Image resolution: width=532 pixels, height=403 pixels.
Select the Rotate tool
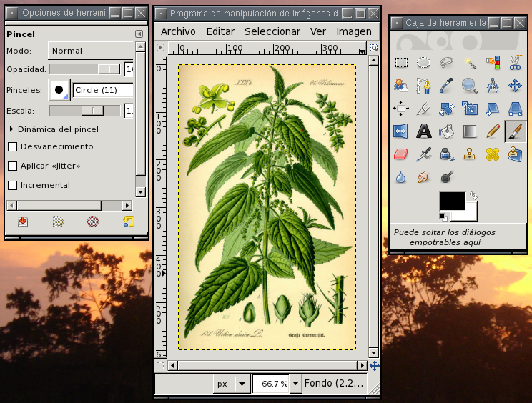pos(446,109)
